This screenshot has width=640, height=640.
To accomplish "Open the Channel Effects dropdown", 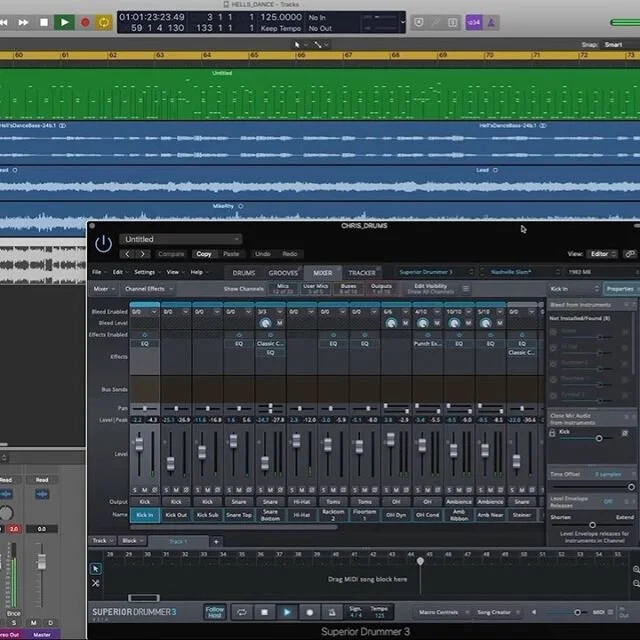I will [x=149, y=289].
